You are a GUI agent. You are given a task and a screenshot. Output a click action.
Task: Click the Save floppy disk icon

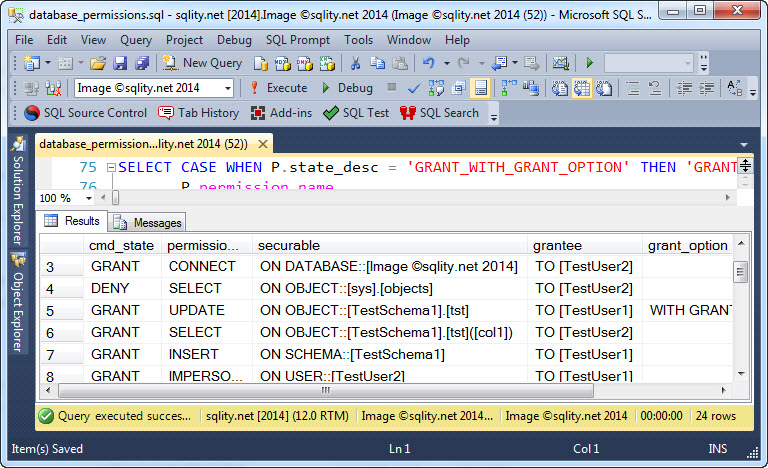tap(120, 63)
